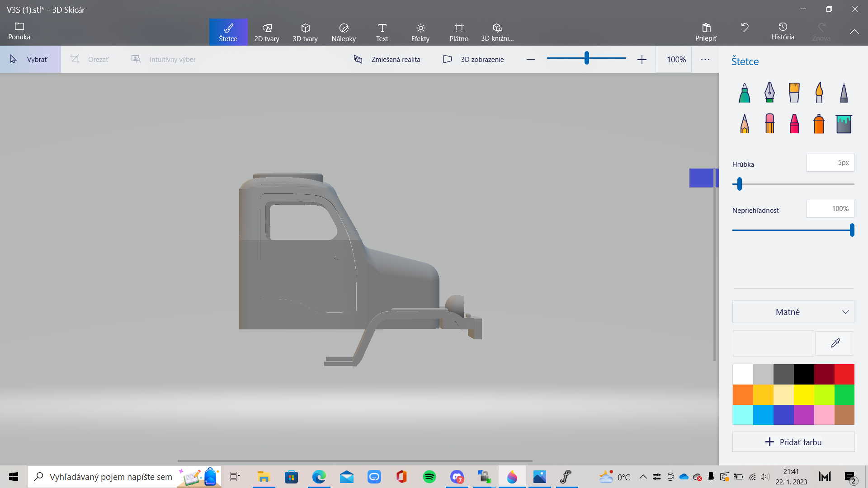Choose the green color swatch
Image resolution: width=868 pixels, height=488 pixels.
pyautogui.click(x=844, y=394)
